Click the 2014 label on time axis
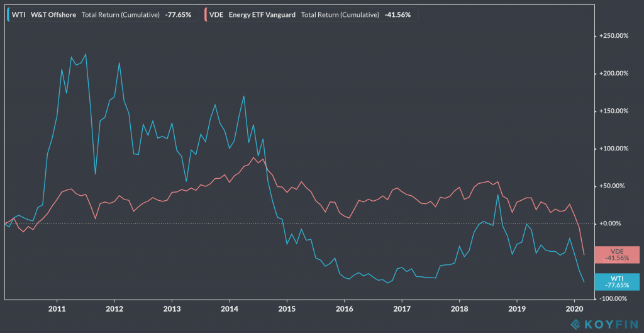The height and width of the screenshot is (333, 644). (229, 308)
